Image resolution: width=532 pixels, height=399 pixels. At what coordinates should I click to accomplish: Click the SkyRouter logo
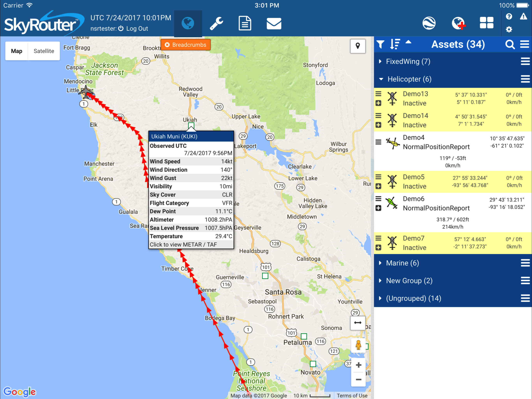44,23
